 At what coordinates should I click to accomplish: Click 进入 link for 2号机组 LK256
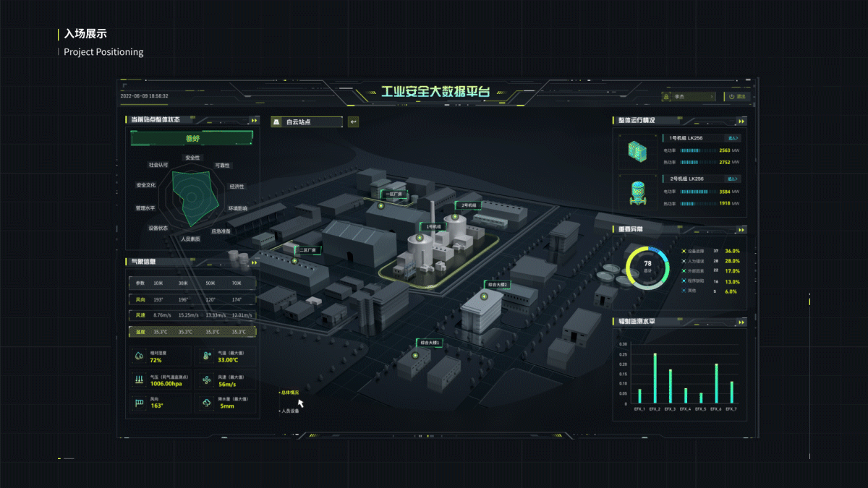[x=733, y=179]
